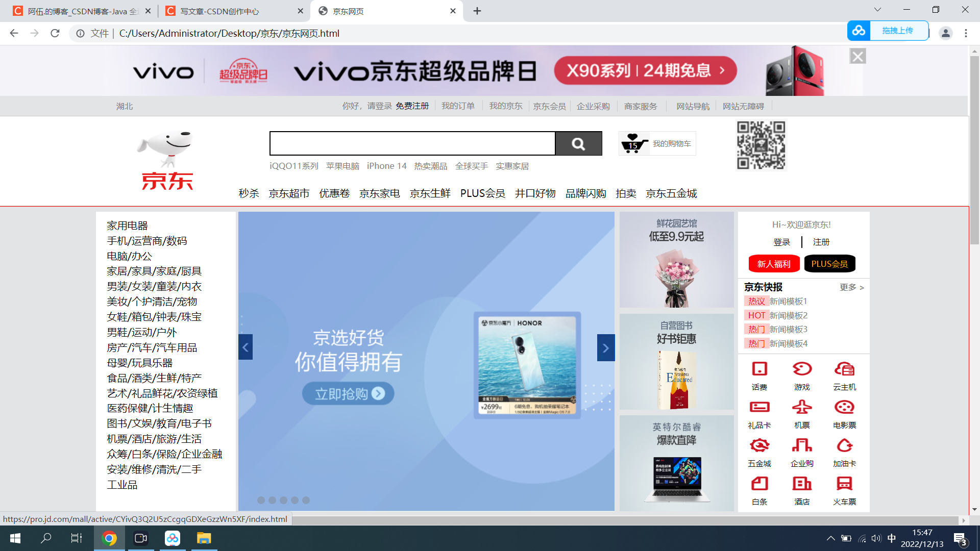Open the 电影票 movie ticket icon
The image size is (980, 551).
tap(844, 408)
